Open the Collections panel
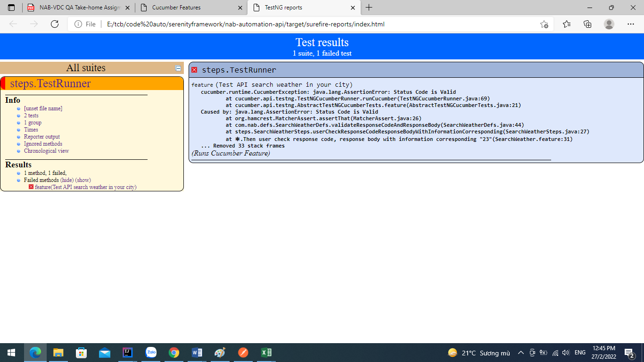644x362 pixels. click(x=587, y=24)
